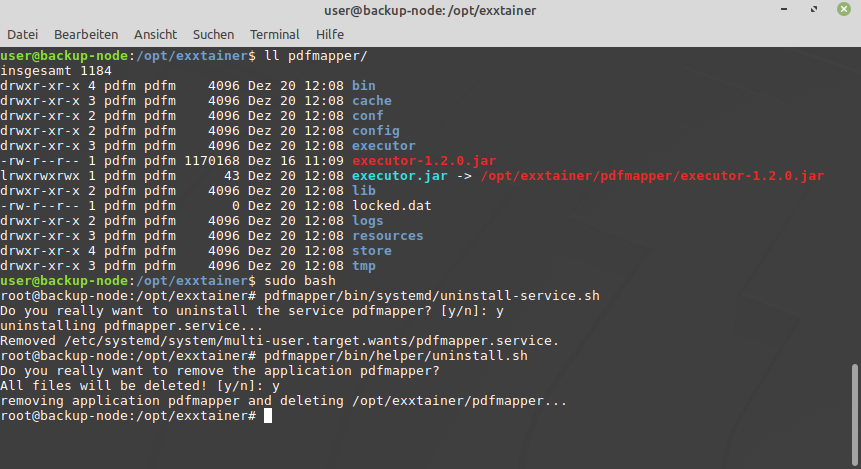Click the 'store' directory name

click(x=371, y=251)
